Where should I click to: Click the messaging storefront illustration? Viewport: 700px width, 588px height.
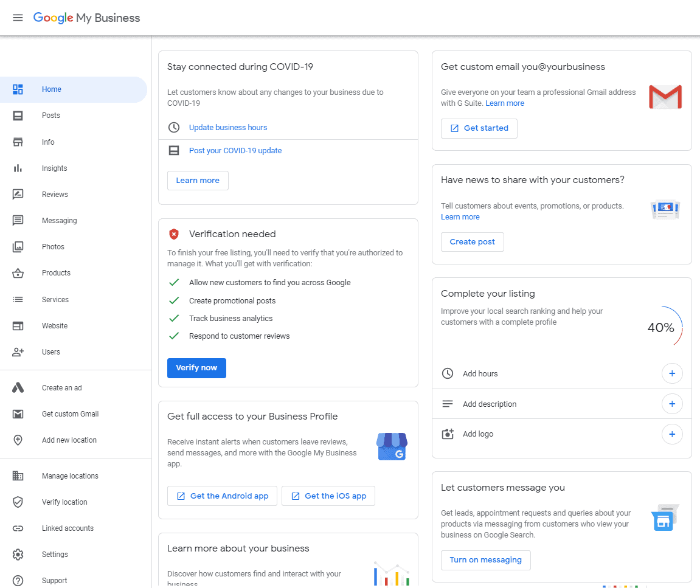665,517
